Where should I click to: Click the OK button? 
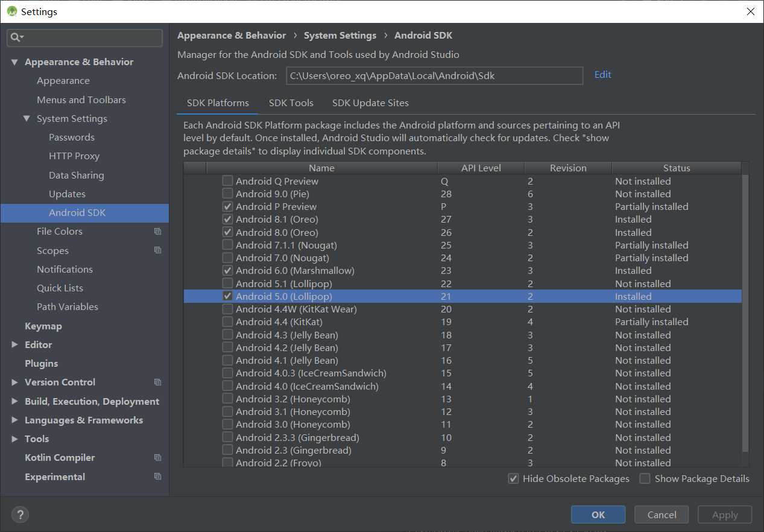pos(598,515)
